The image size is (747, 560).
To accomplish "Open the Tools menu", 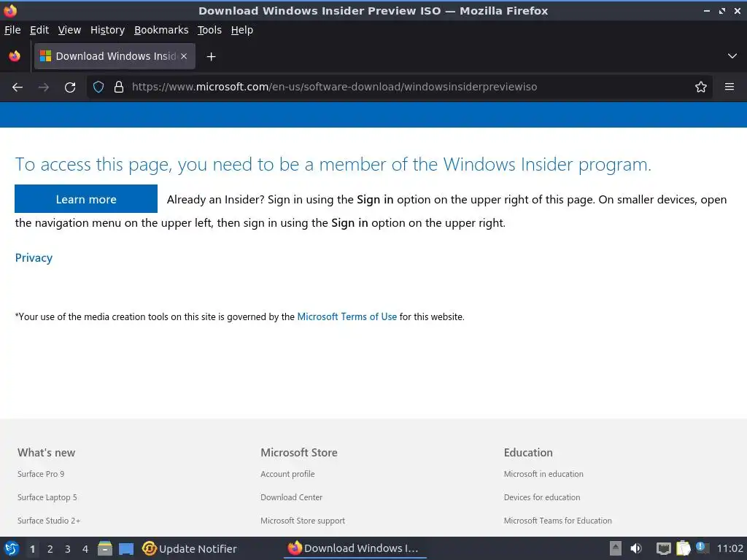I will 209,30.
